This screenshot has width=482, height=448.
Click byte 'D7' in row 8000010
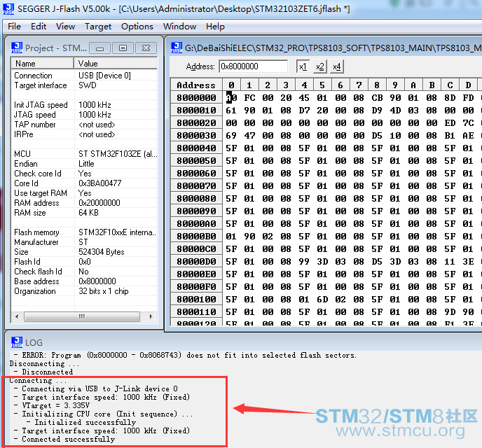tap(304, 110)
